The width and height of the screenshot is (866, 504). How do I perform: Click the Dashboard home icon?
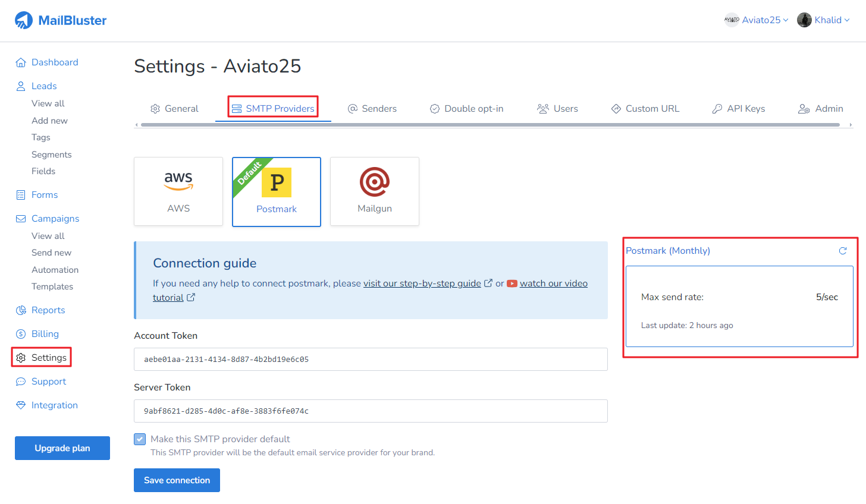(x=21, y=62)
